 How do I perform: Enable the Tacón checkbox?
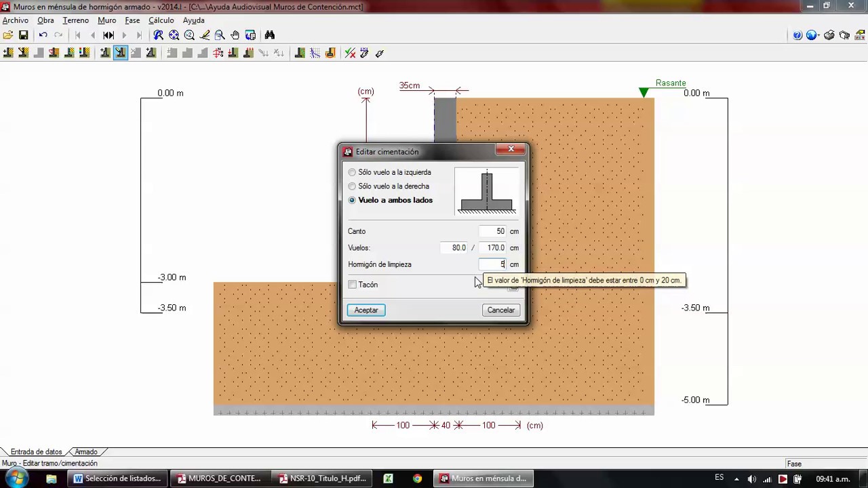353,285
